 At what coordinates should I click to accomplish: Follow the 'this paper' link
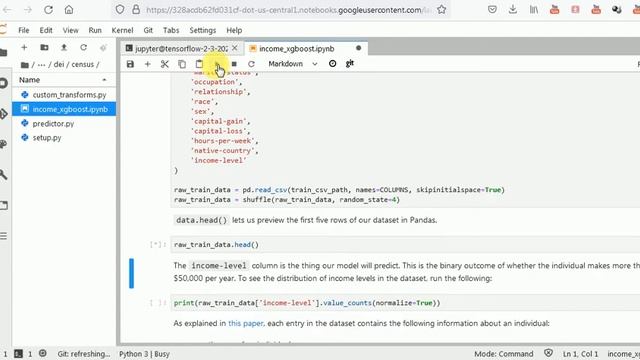click(x=246, y=323)
